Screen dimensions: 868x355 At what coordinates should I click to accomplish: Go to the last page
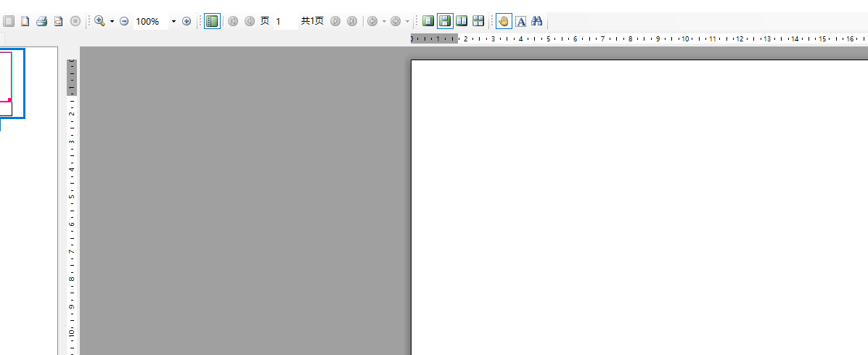(x=352, y=21)
